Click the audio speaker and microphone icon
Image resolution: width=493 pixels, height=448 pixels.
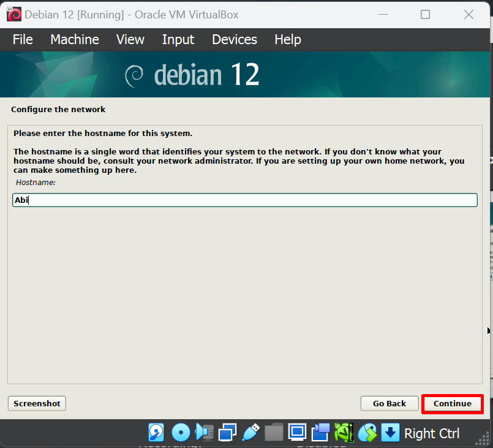[205, 432]
